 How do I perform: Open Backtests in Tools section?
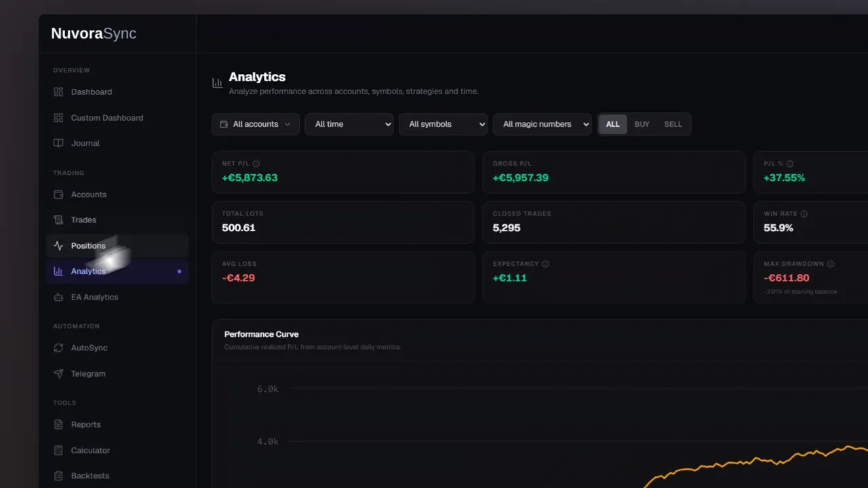coord(117,476)
